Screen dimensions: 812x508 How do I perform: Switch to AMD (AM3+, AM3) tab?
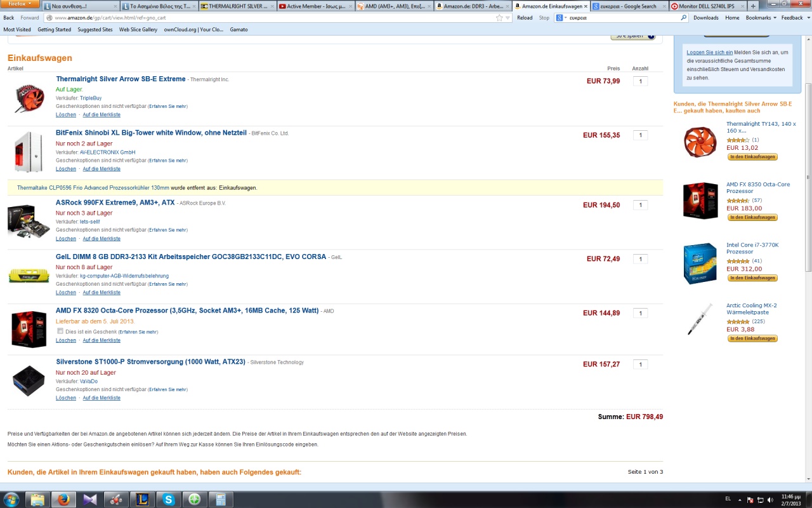pyautogui.click(x=394, y=6)
